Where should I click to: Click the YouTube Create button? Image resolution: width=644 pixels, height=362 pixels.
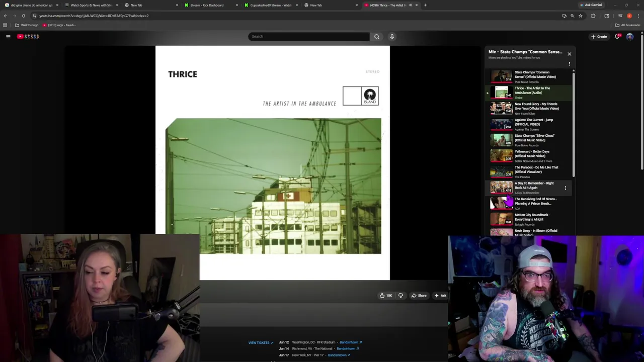tap(599, 36)
